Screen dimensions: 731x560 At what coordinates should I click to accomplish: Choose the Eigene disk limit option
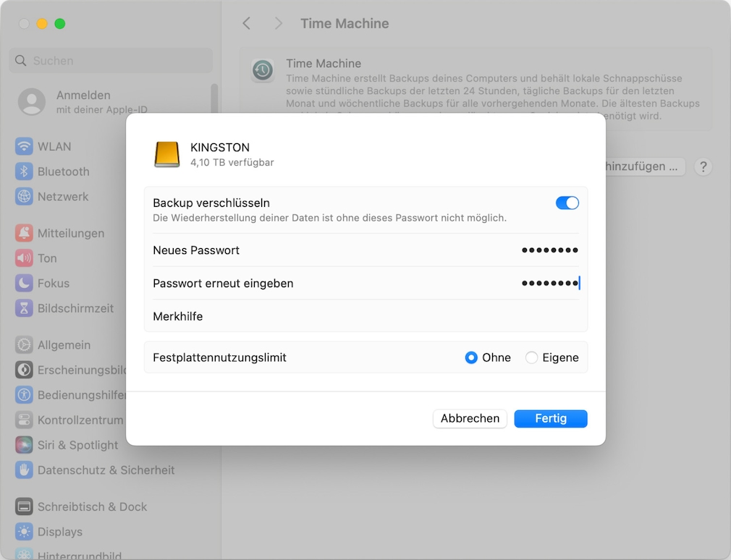pos(532,357)
